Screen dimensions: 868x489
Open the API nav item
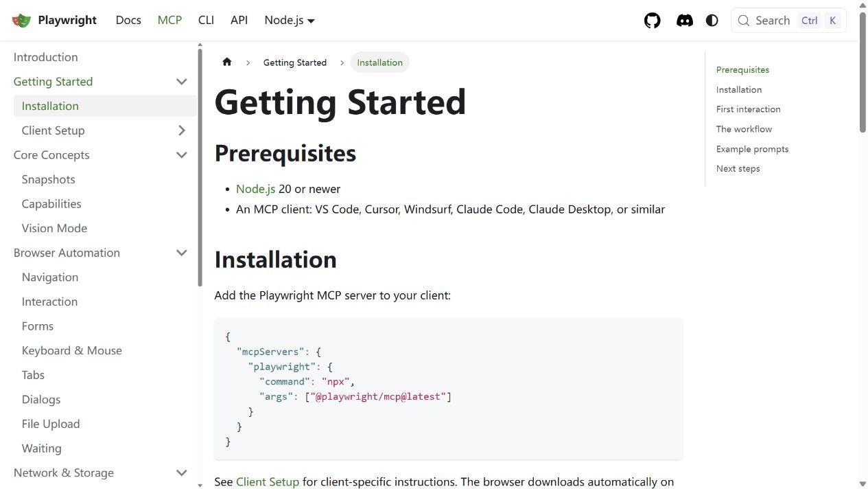tap(239, 21)
